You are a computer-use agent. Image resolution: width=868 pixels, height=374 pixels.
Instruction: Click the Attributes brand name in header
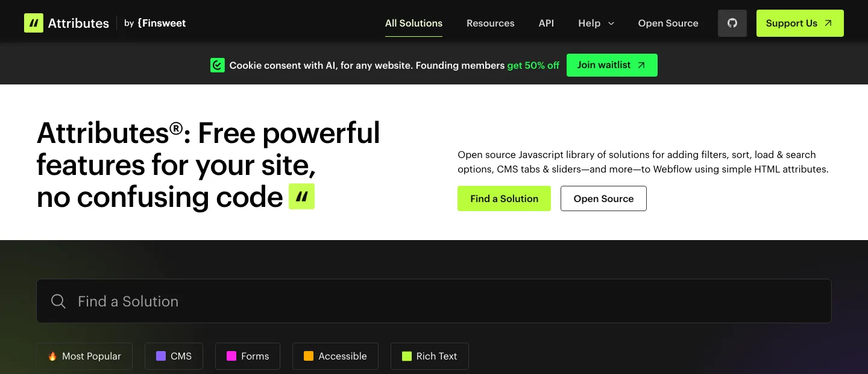click(78, 23)
